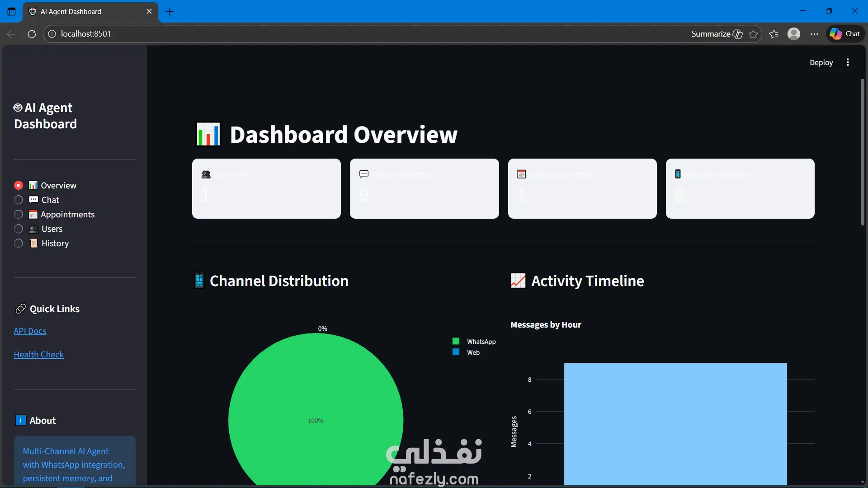Minimize the browser window
This screenshot has height=488, width=868.
point(803,11)
